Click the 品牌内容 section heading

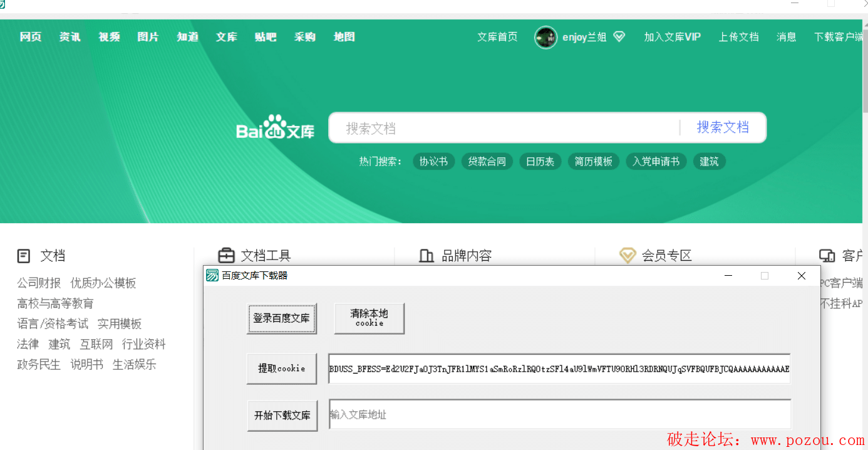pyautogui.click(x=467, y=256)
